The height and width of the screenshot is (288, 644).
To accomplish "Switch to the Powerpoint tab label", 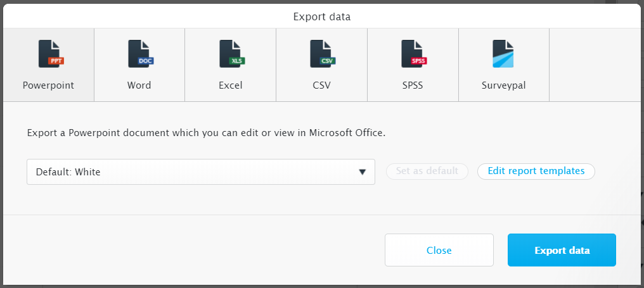I will coord(48,85).
